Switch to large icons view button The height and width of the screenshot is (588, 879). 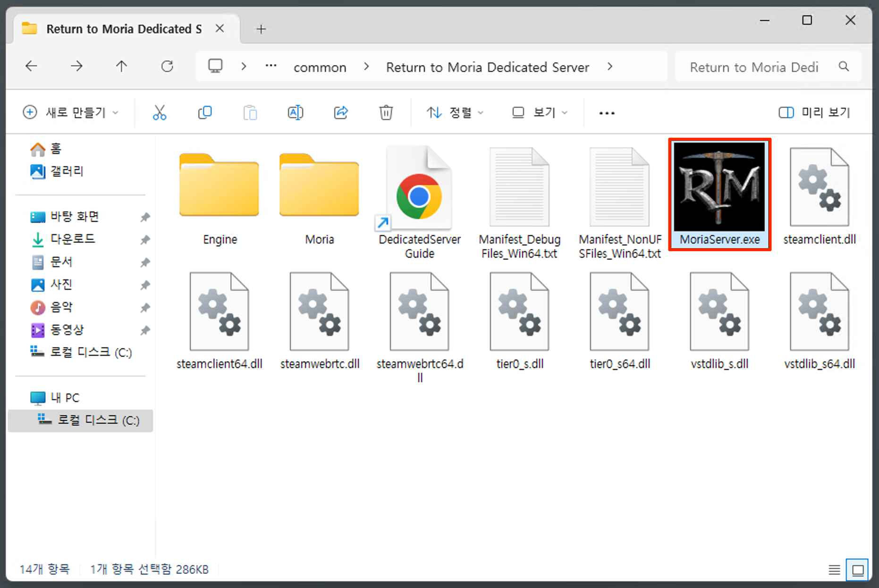point(858,570)
